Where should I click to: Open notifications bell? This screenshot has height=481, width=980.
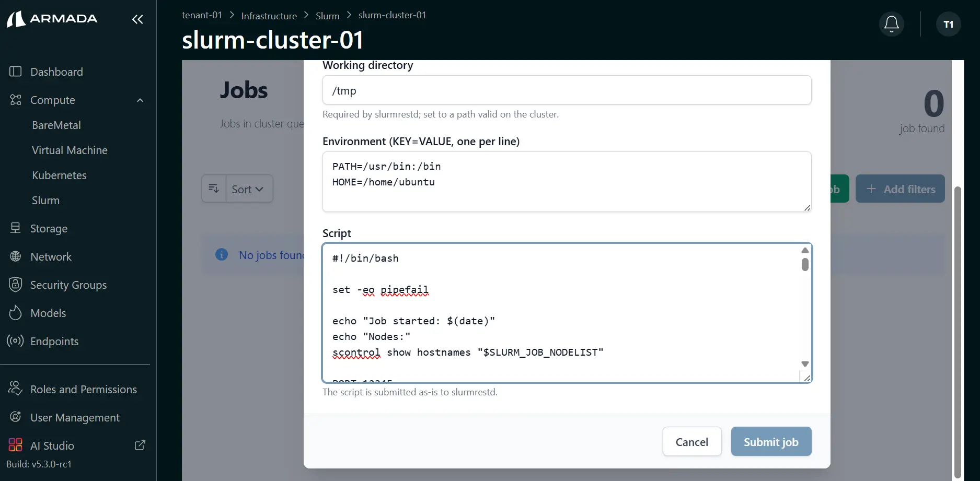[891, 24]
